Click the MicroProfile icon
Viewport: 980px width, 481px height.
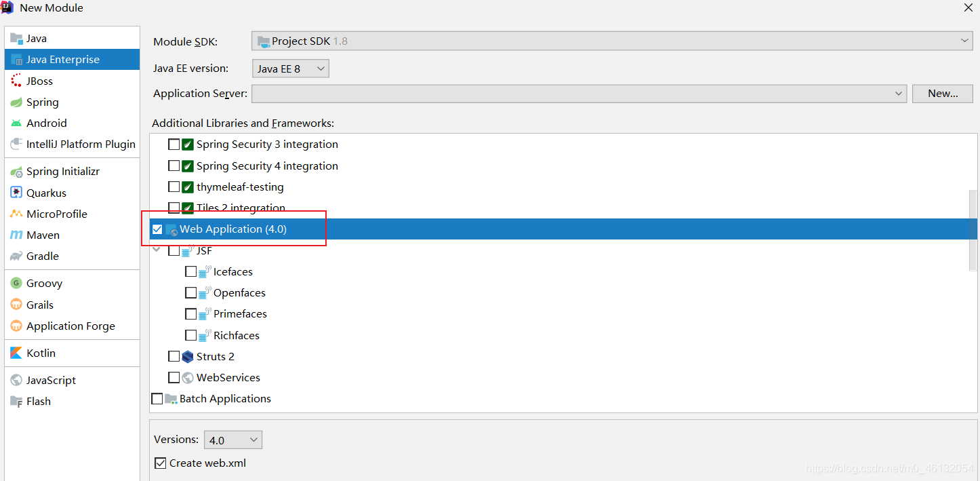click(x=16, y=214)
